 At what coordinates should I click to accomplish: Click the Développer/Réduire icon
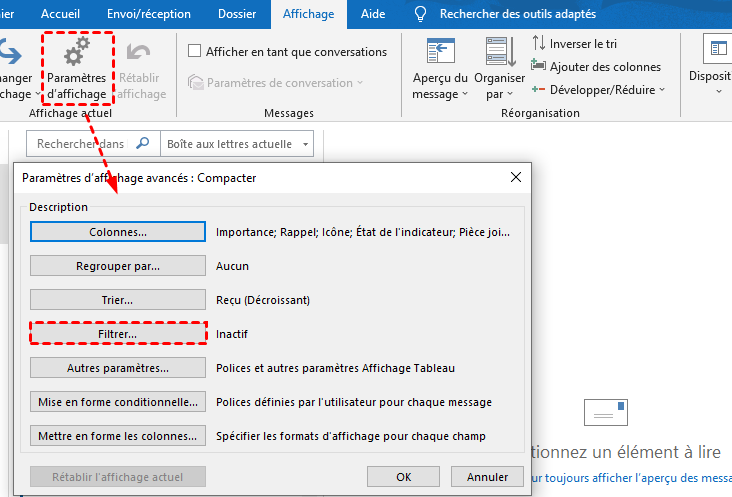[539, 89]
